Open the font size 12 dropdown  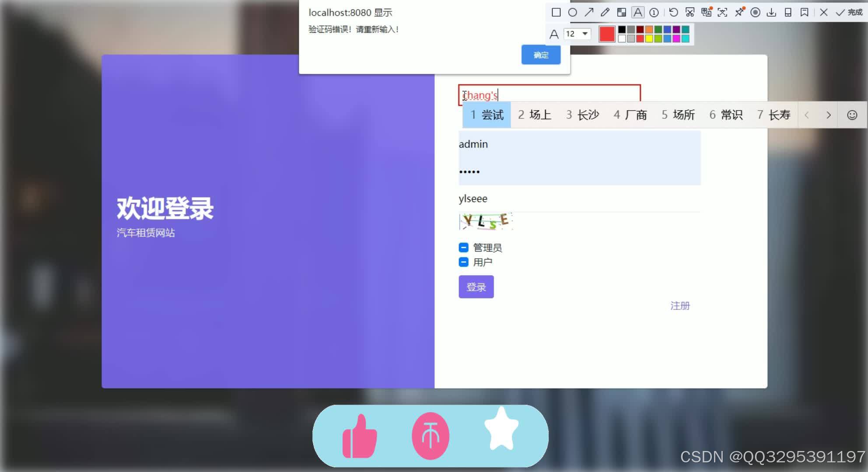point(577,34)
